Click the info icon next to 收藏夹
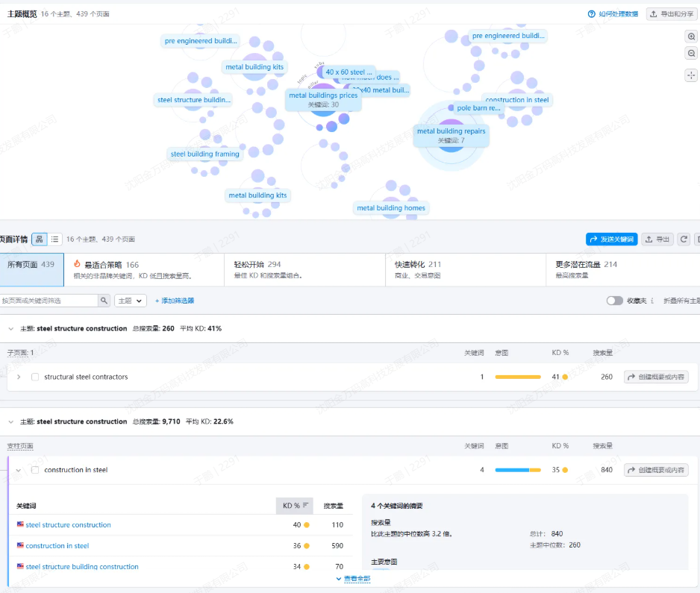This screenshot has height=593, width=700. (652, 301)
